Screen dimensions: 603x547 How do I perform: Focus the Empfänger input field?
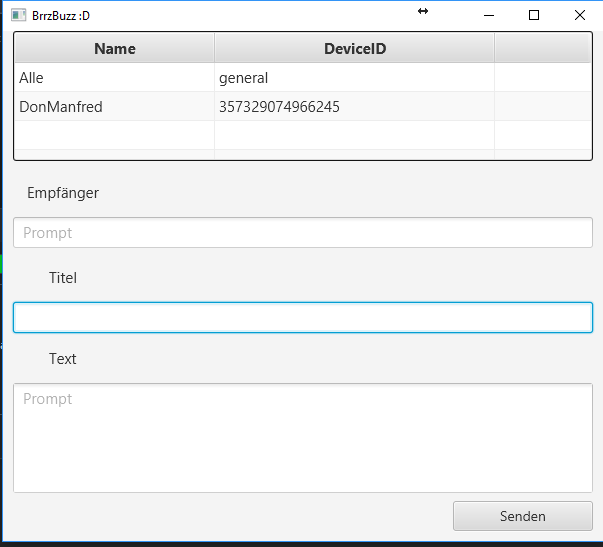pyautogui.click(x=302, y=233)
